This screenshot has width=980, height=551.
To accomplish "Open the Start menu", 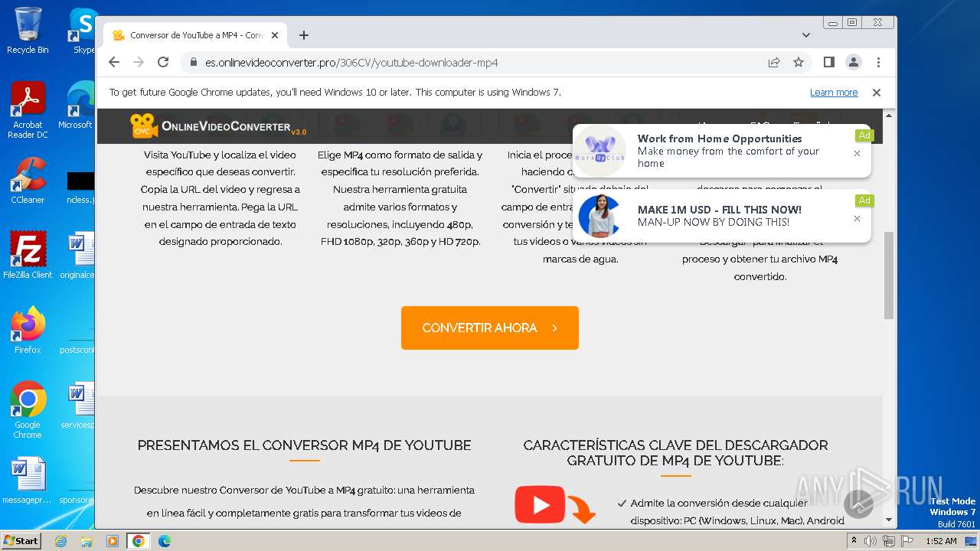I will (x=21, y=540).
